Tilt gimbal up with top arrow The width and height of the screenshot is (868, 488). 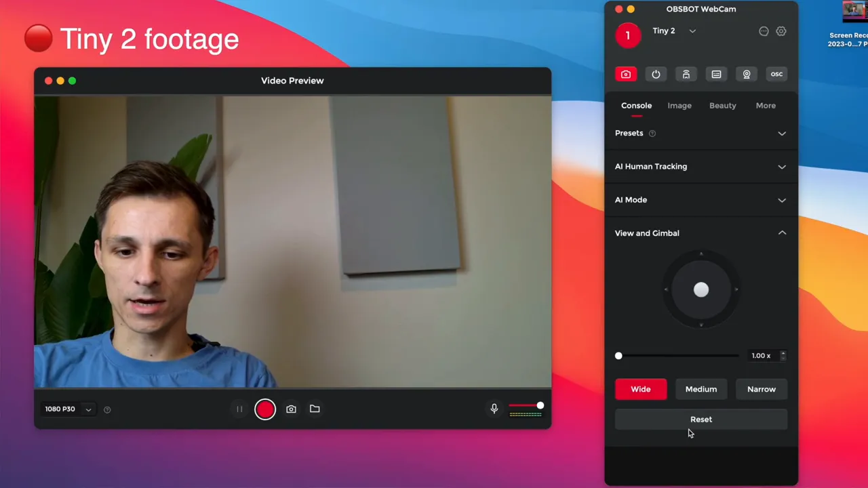(701, 254)
